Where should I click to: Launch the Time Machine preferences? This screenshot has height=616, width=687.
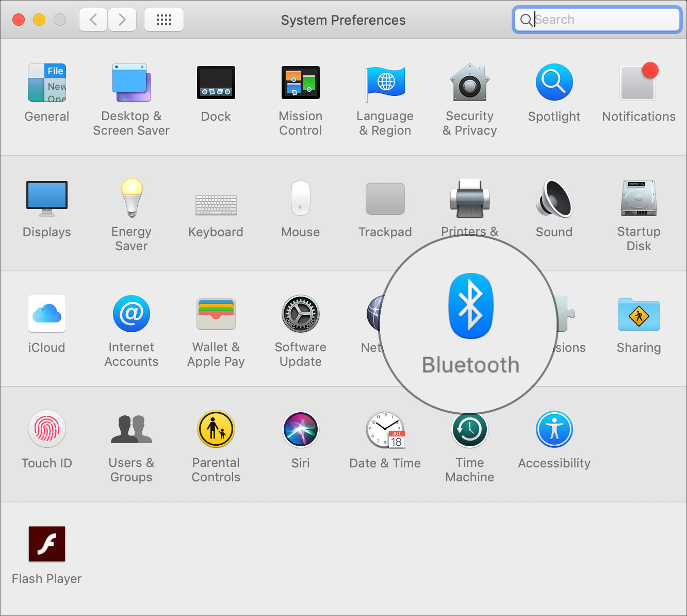pos(469,430)
